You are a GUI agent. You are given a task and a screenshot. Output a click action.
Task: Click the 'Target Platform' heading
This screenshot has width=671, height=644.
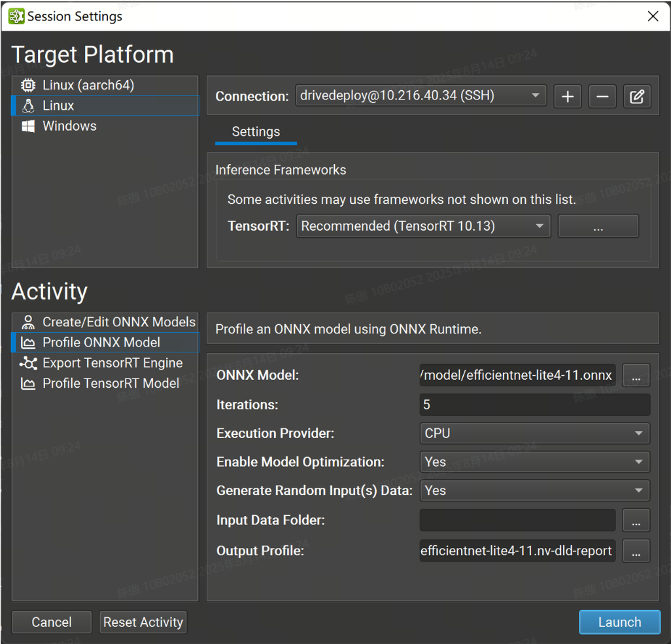92,55
